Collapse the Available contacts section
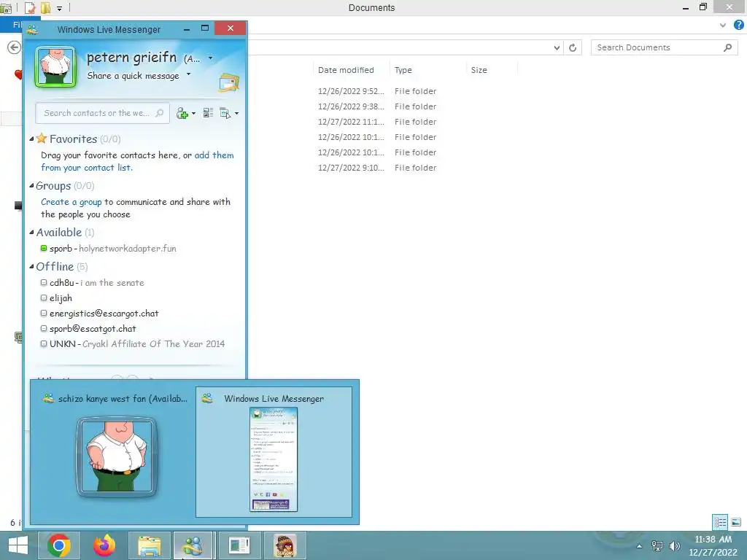747x560 pixels. [x=32, y=233]
